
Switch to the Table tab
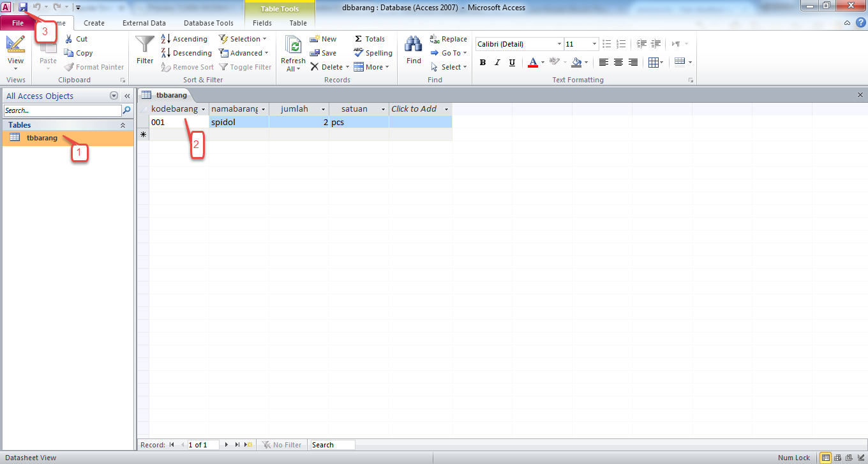tap(298, 23)
